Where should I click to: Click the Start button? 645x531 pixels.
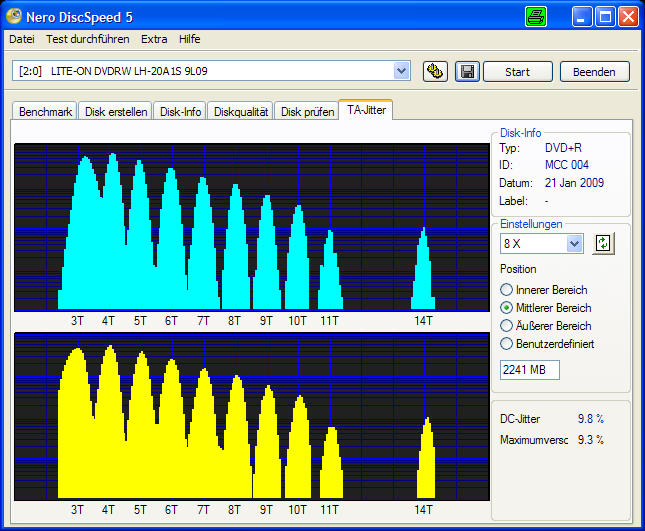(x=518, y=72)
